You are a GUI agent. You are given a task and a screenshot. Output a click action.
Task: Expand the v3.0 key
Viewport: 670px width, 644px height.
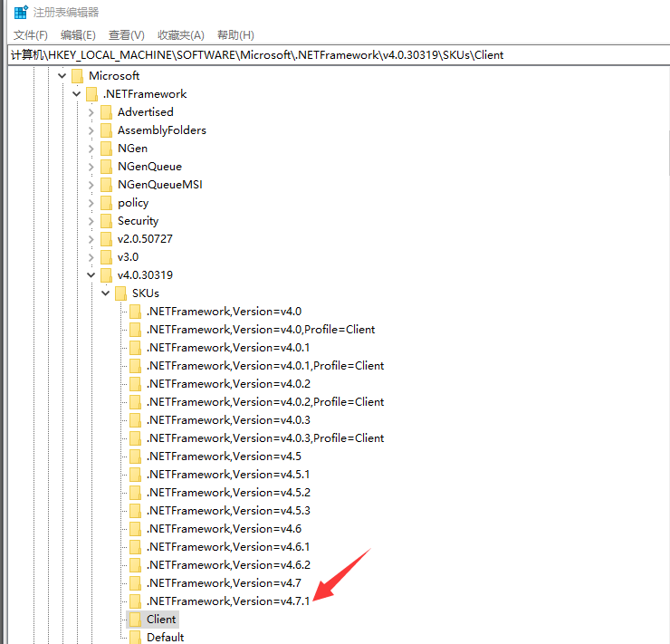pyautogui.click(x=91, y=257)
